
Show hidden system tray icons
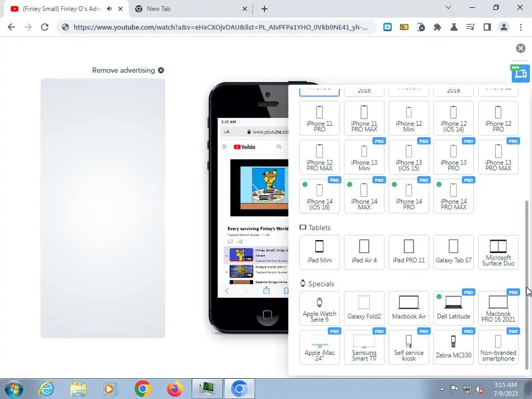pos(442,389)
